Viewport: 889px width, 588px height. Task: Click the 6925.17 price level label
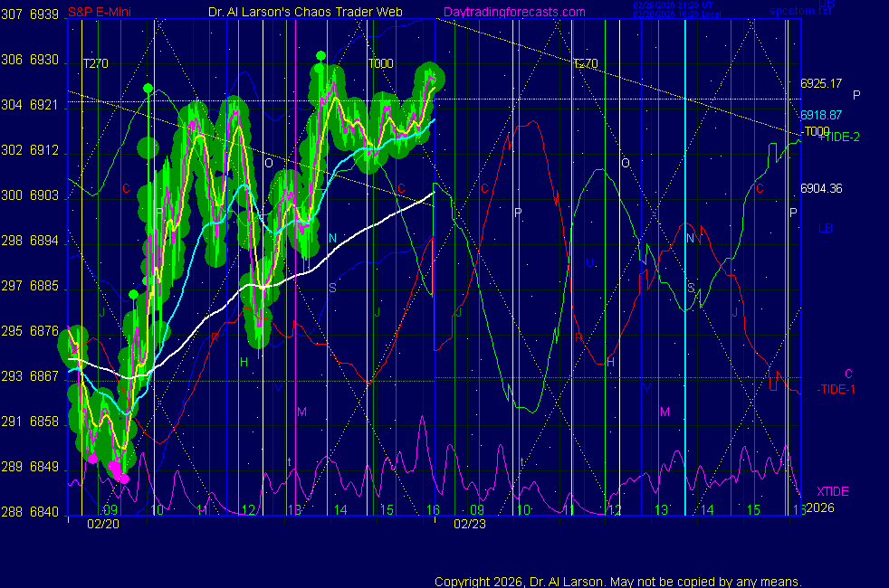(x=821, y=83)
